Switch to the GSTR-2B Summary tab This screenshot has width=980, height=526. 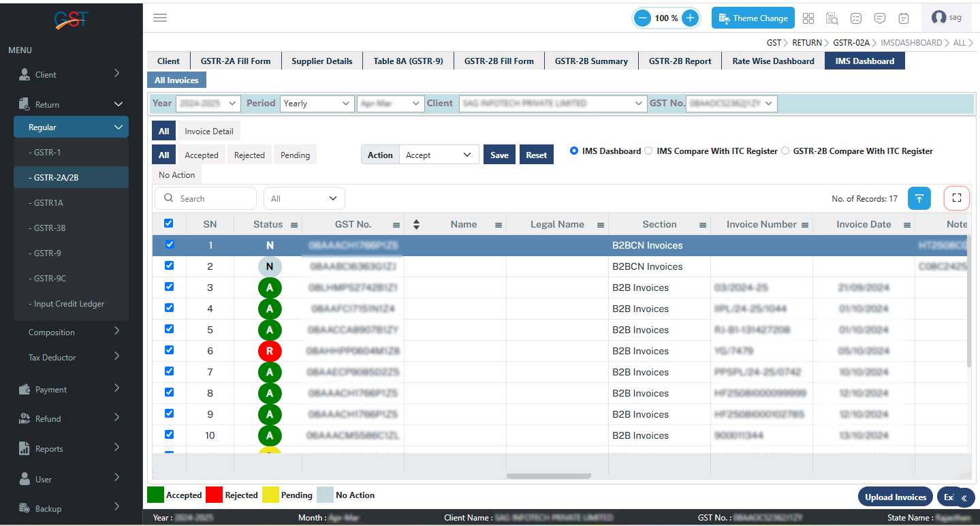coord(590,61)
